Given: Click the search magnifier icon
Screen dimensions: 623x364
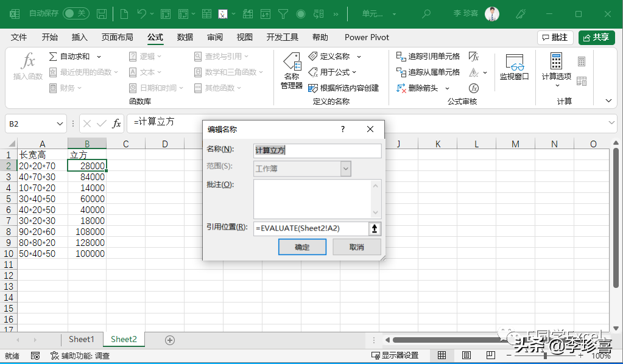Looking at the screenshot, I should click(x=426, y=14).
